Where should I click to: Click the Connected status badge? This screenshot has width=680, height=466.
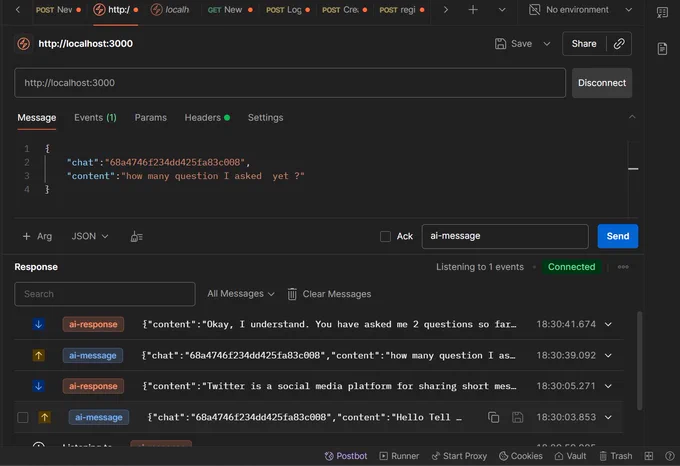pos(571,267)
